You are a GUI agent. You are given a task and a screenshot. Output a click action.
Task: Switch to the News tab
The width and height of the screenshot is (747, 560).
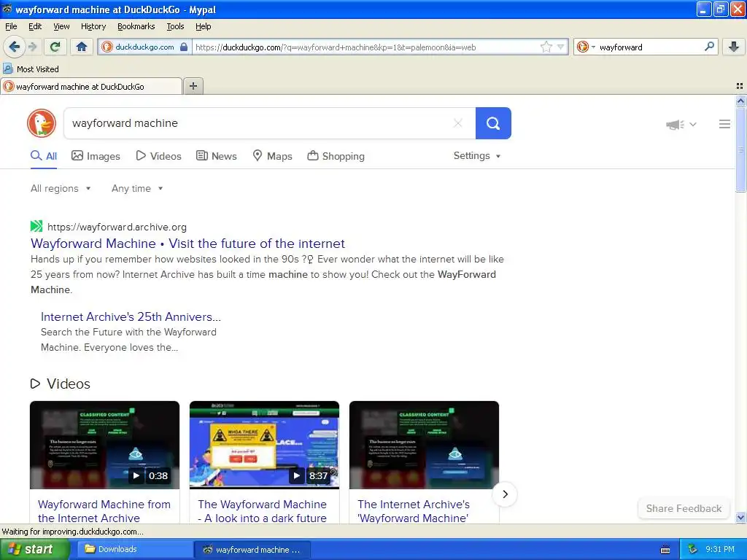[217, 156]
